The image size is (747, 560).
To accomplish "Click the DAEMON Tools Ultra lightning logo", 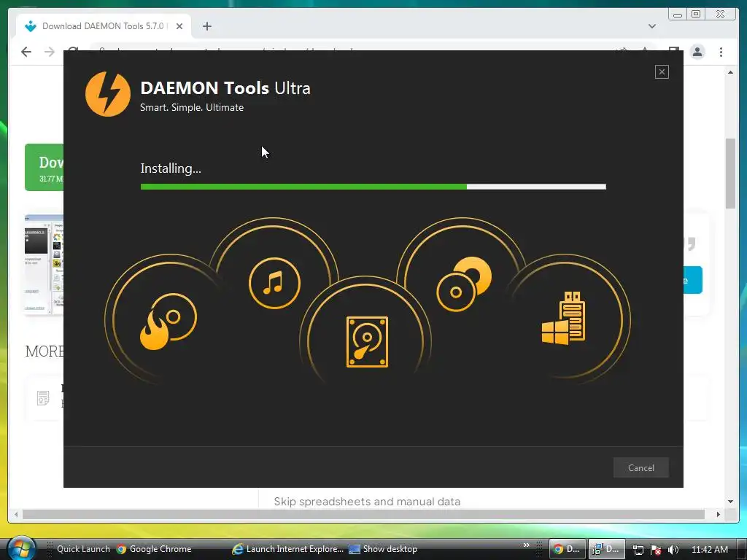I will pyautogui.click(x=108, y=94).
